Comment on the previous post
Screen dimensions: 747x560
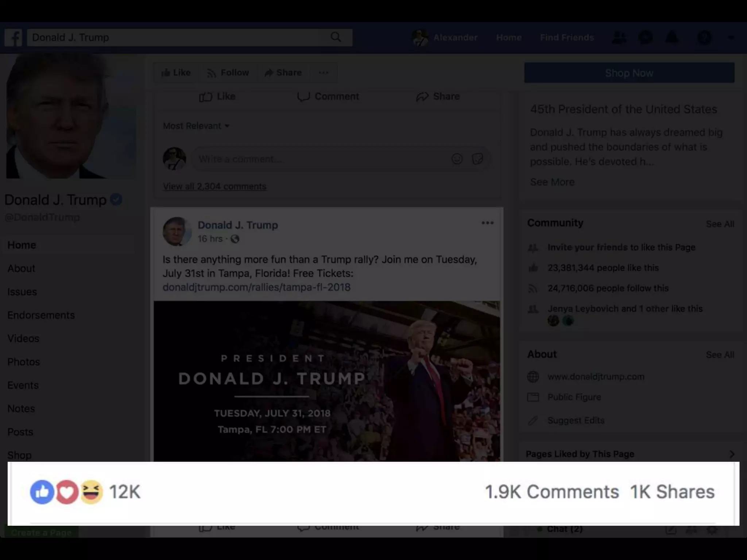[328, 97]
